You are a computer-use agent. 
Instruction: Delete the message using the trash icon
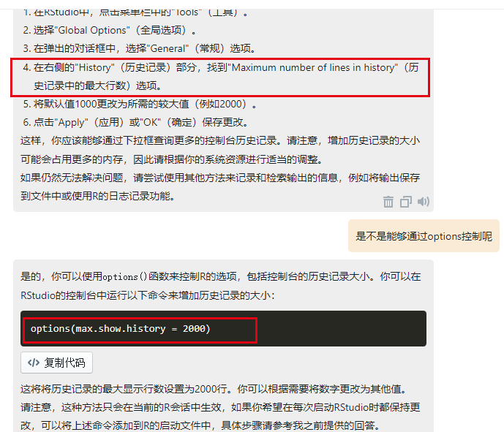coord(388,202)
